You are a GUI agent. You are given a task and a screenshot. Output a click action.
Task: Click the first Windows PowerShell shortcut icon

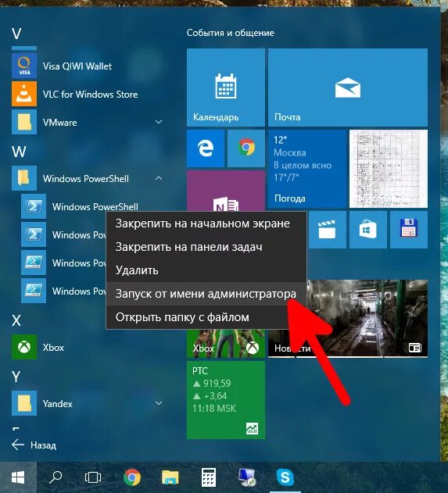[34, 206]
